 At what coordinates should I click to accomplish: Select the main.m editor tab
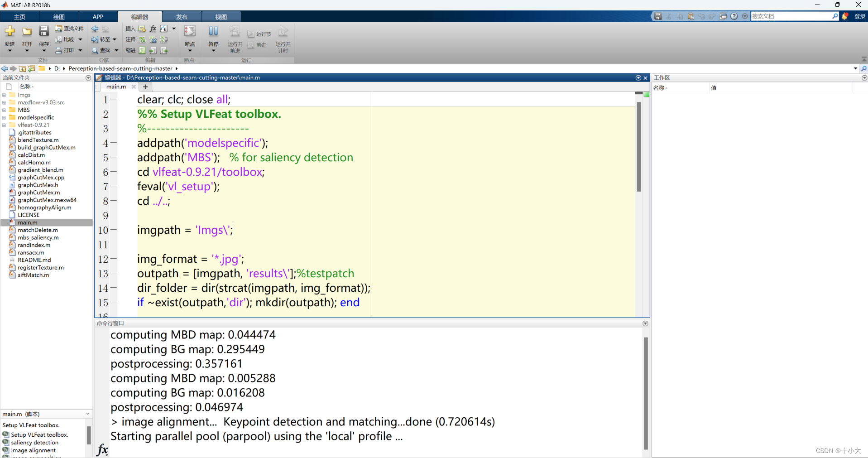tap(116, 87)
